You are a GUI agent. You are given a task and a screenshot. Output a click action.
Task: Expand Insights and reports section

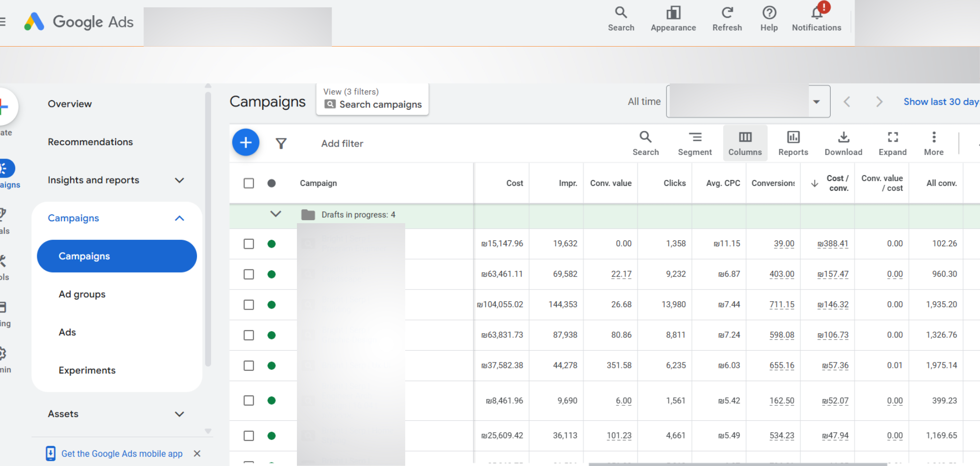tap(180, 180)
